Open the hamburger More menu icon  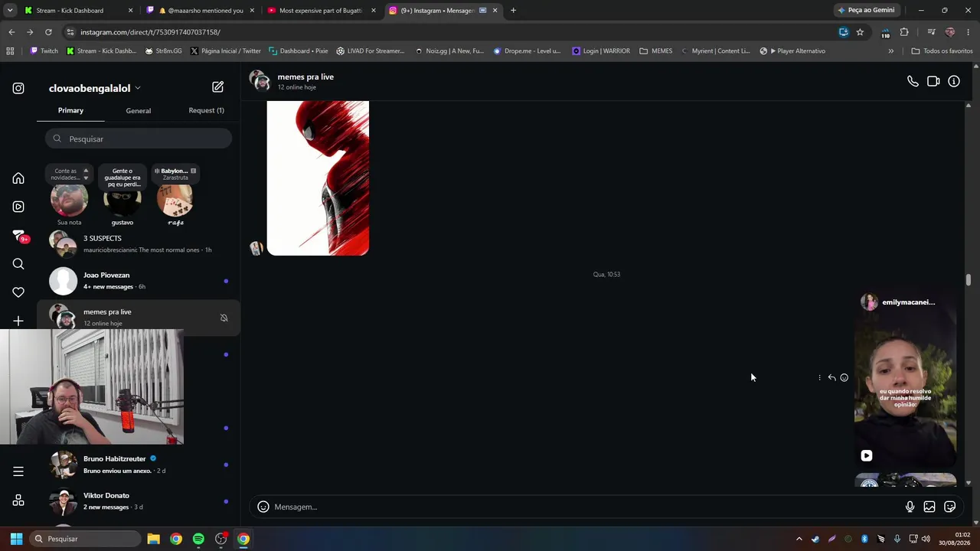[18, 471]
